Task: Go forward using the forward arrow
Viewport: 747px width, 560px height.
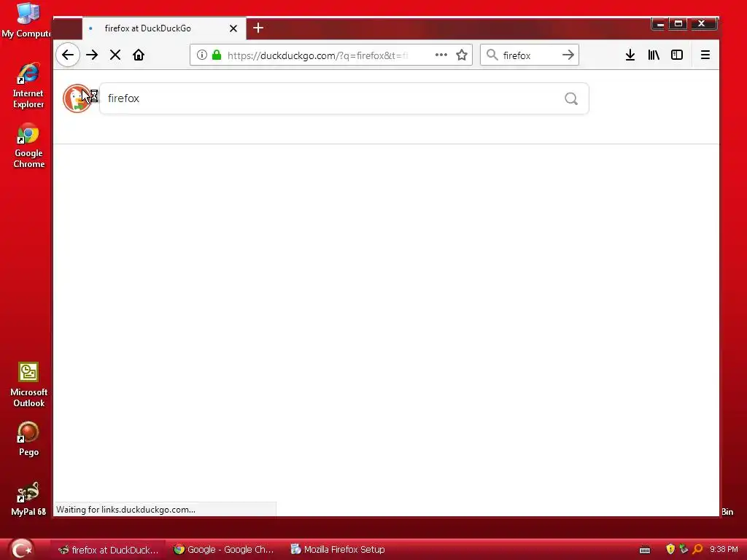Action: 92,55
